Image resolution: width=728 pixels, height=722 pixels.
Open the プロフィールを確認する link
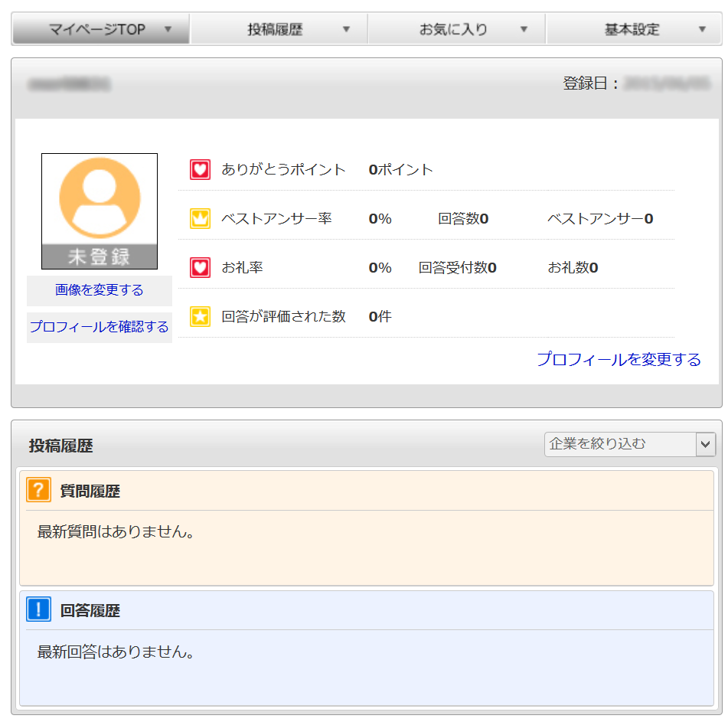pyautogui.click(x=100, y=327)
